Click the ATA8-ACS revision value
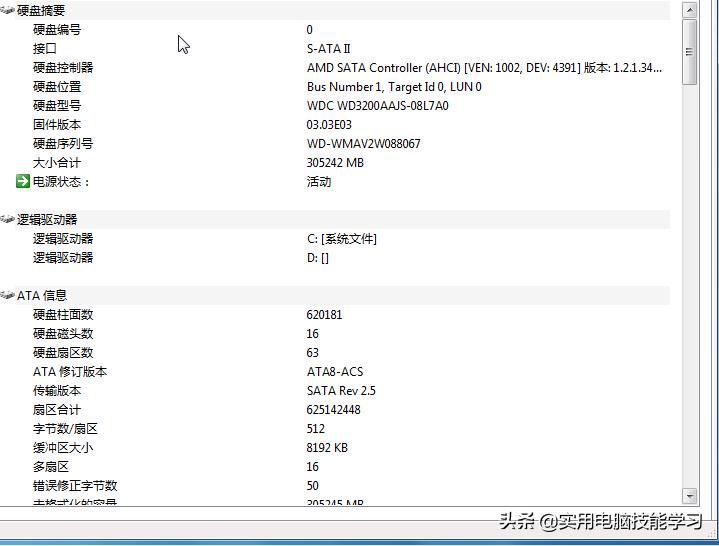The image size is (719, 546). [335, 372]
